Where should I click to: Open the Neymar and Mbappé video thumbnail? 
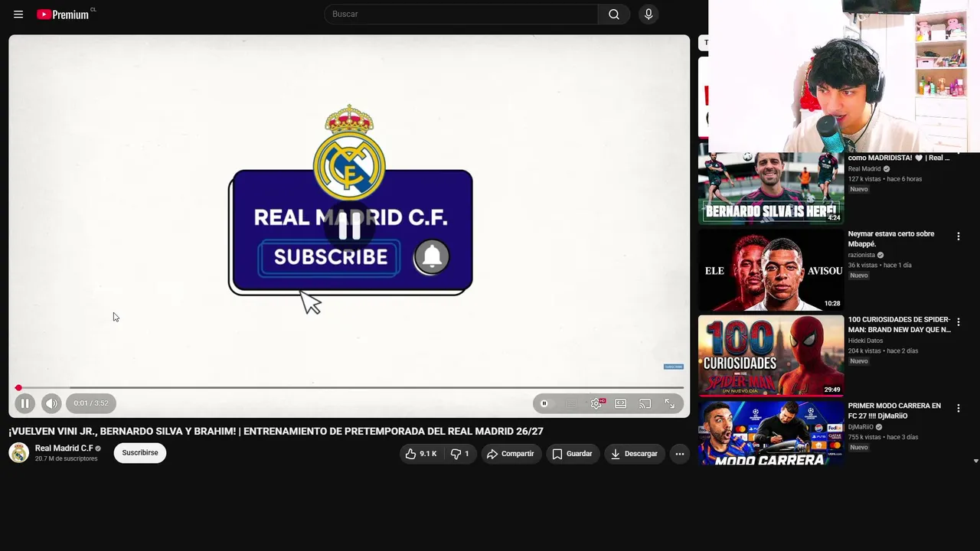[771, 270]
